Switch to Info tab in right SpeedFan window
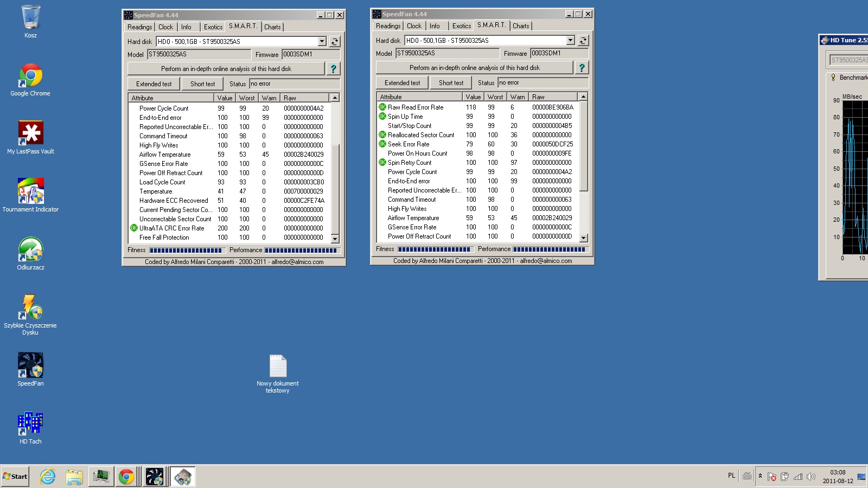This screenshot has width=868, height=488. tap(435, 26)
